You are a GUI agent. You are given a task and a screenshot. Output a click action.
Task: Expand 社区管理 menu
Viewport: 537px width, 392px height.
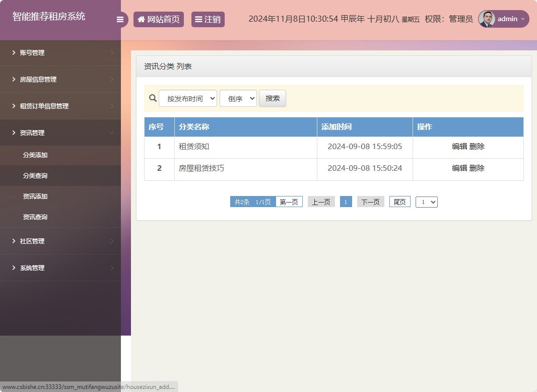point(60,241)
